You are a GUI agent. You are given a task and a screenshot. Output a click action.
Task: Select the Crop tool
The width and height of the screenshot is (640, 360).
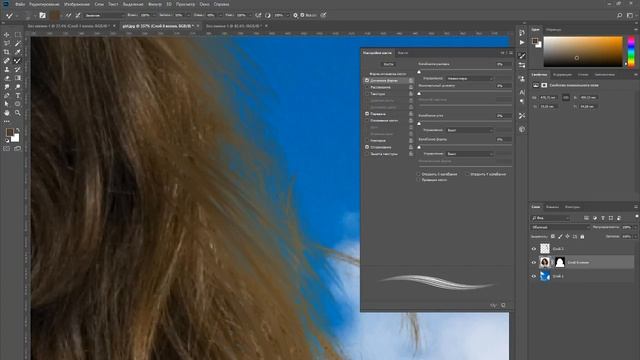(7, 52)
